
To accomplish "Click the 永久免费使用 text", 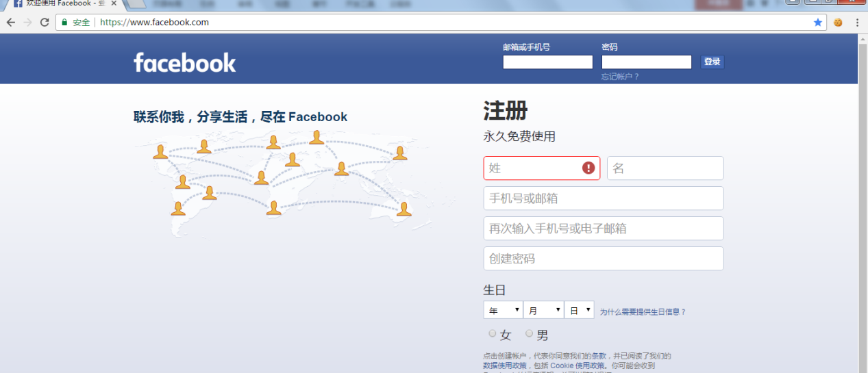I will coord(519,136).
